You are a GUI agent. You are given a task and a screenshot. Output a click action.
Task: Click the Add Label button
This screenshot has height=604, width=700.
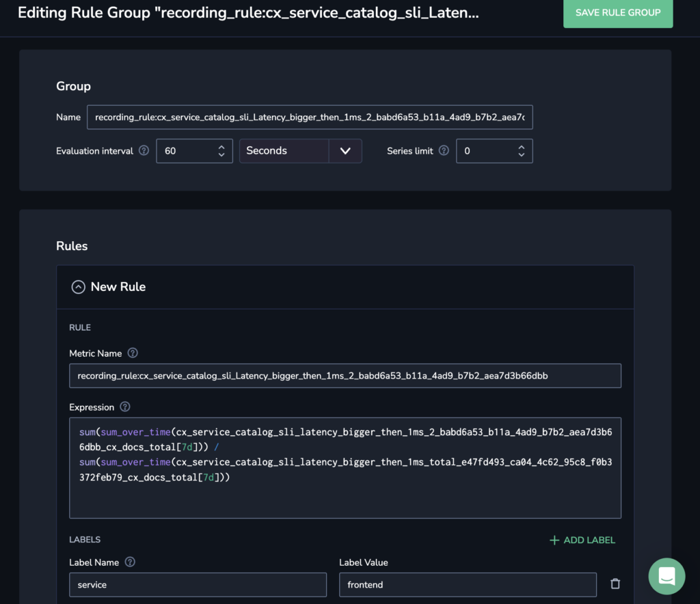[x=582, y=540]
